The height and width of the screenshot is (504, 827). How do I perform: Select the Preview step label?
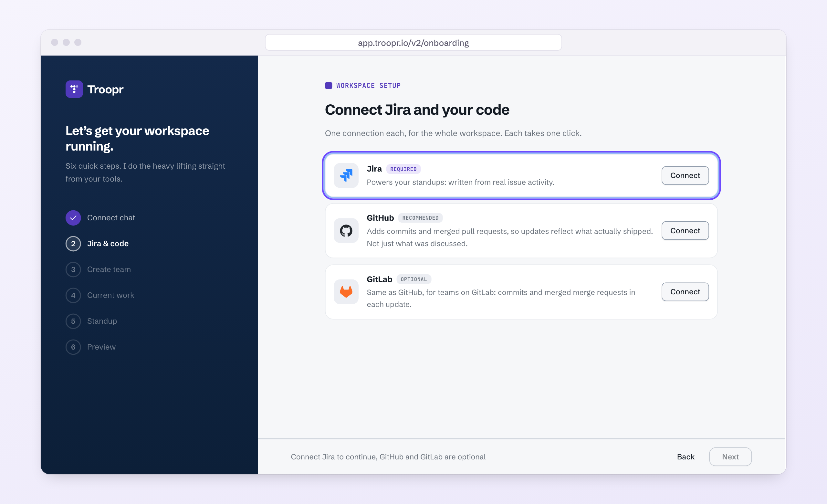coord(101,347)
